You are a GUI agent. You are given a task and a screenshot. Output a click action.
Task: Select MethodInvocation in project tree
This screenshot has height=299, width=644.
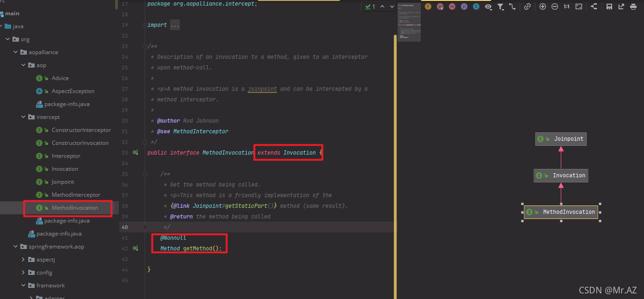(75, 208)
